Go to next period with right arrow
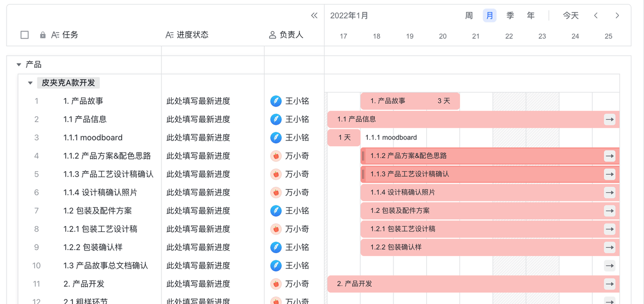The width and height of the screenshot is (644, 304). pos(617,16)
